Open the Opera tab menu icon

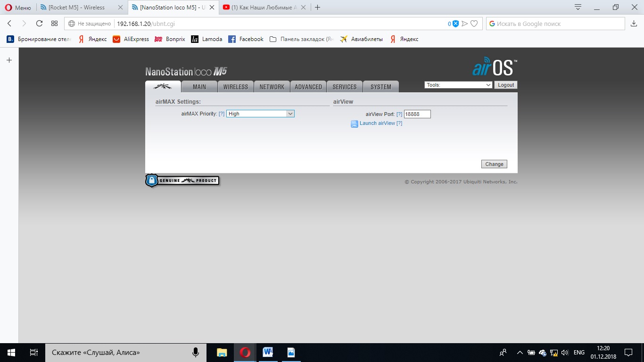(578, 7)
